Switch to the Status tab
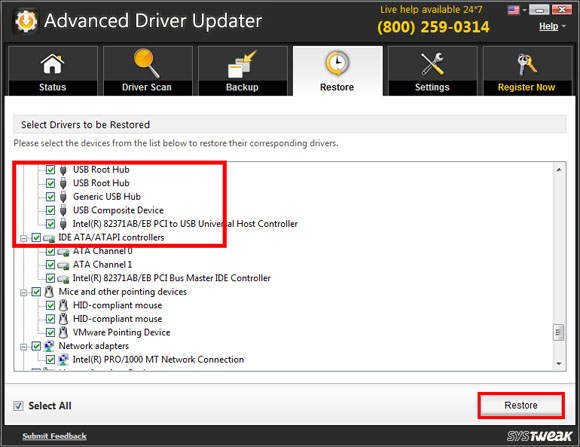580x447 pixels. [x=53, y=71]
